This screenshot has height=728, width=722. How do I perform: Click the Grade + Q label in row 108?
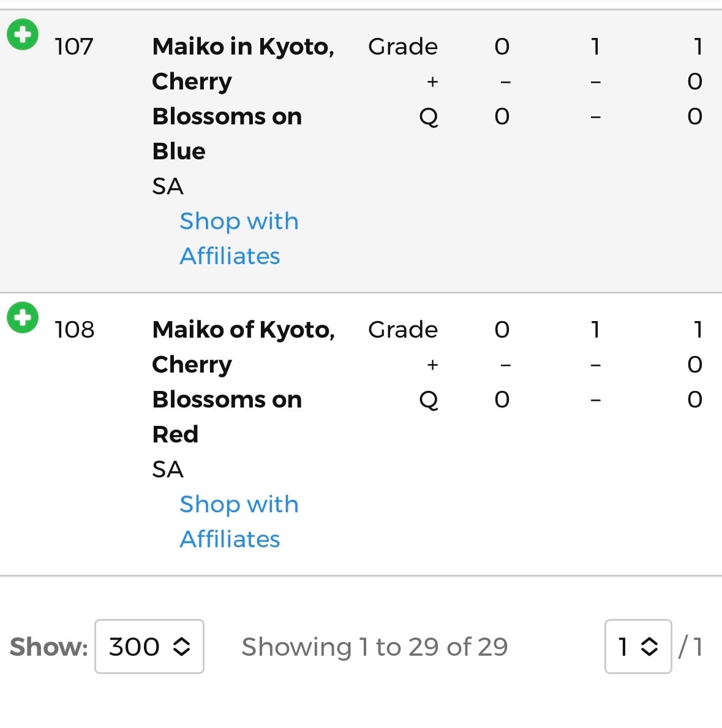pos(403,365)
